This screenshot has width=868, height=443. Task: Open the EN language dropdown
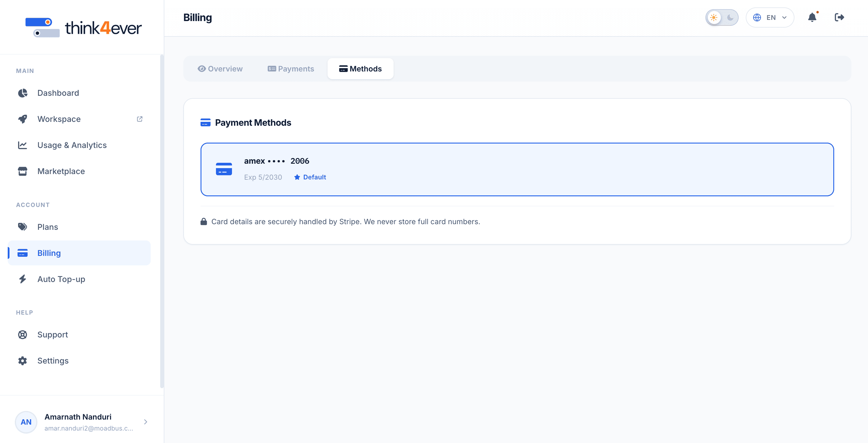point(770,17)
